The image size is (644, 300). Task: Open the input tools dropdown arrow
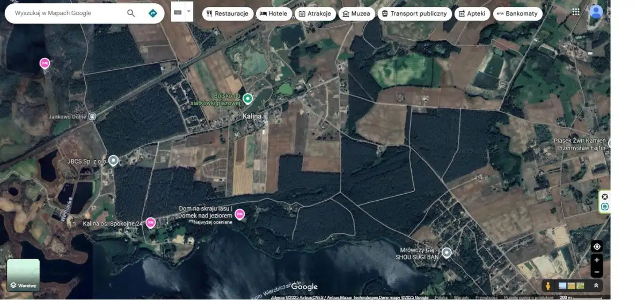[x=189, y=12]
